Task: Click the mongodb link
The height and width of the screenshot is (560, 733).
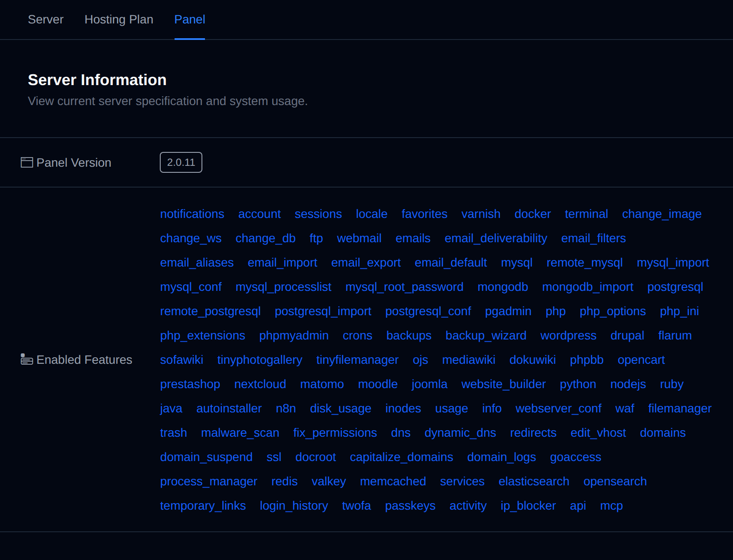Action: click(x=503, y=287)
